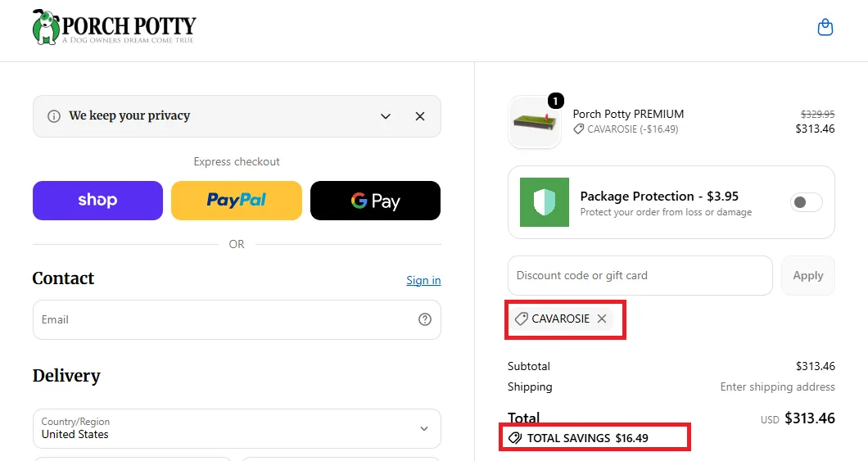Click the info icon beside privacy notice
Image resolution: width=868 pixels, height=461 pixels.
[54, 116]
